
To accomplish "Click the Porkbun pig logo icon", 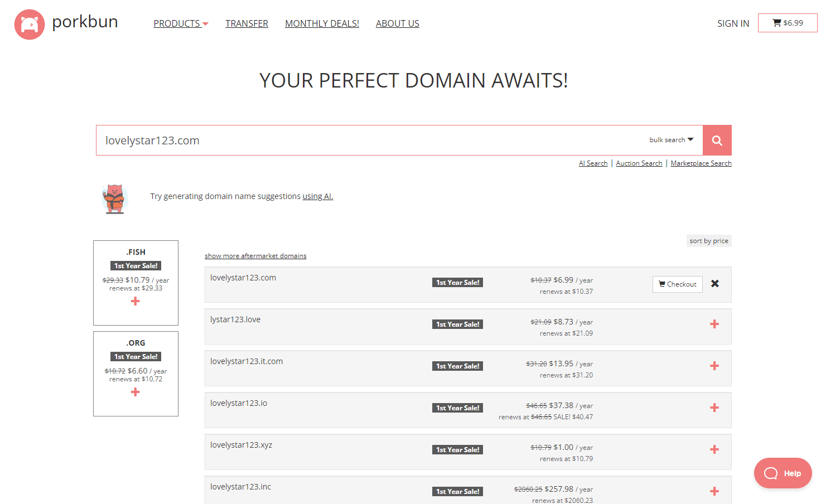I will [30, 25].
